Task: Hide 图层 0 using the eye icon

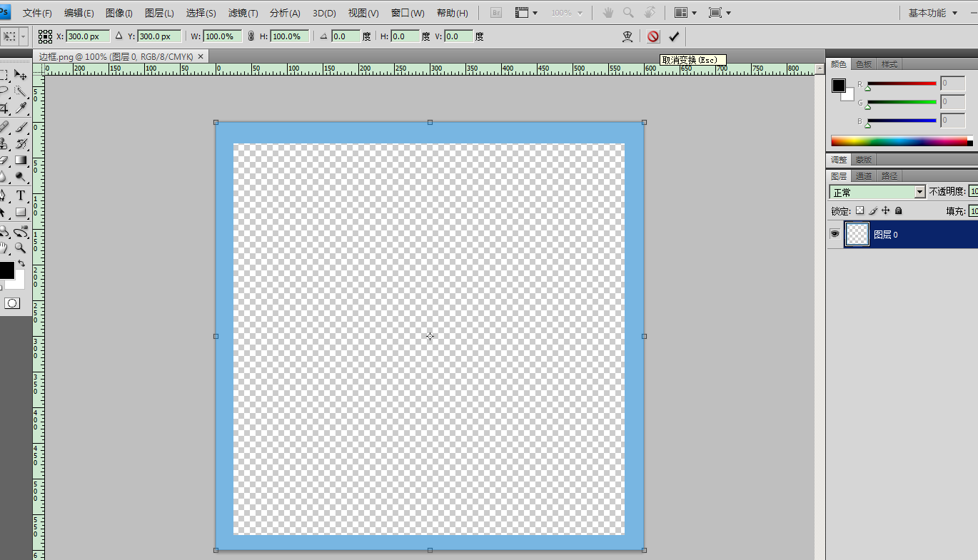Action: coord(835,234)
